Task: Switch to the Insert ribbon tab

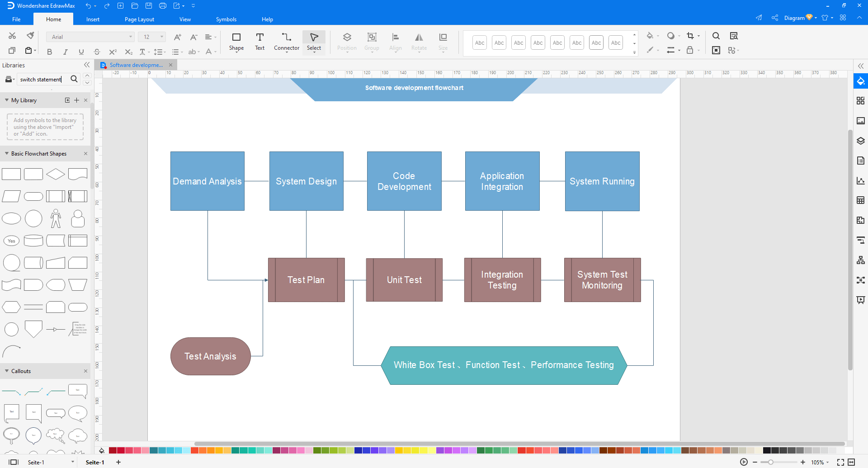Action: click(93, 19)
